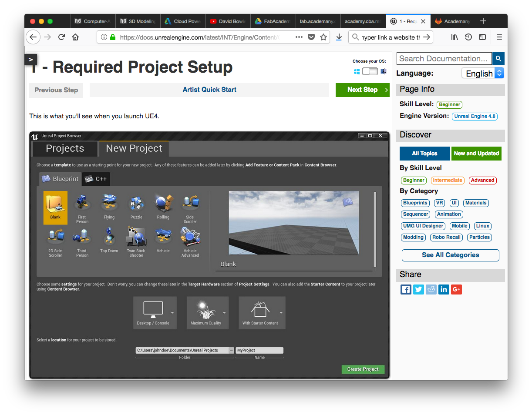Click the project Name field MyProject
This screenshot has height=415, width=532.
259,350
